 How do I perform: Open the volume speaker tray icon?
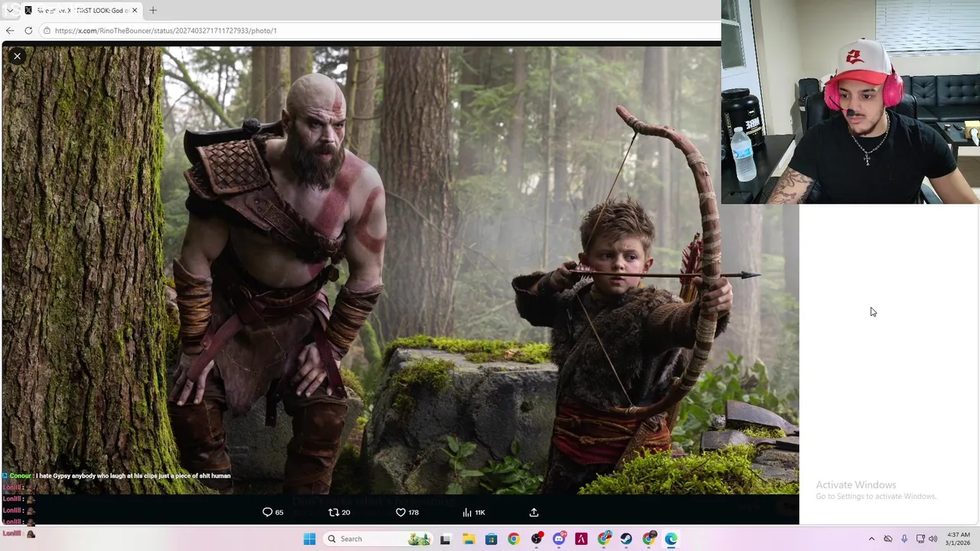coord(933,539)
